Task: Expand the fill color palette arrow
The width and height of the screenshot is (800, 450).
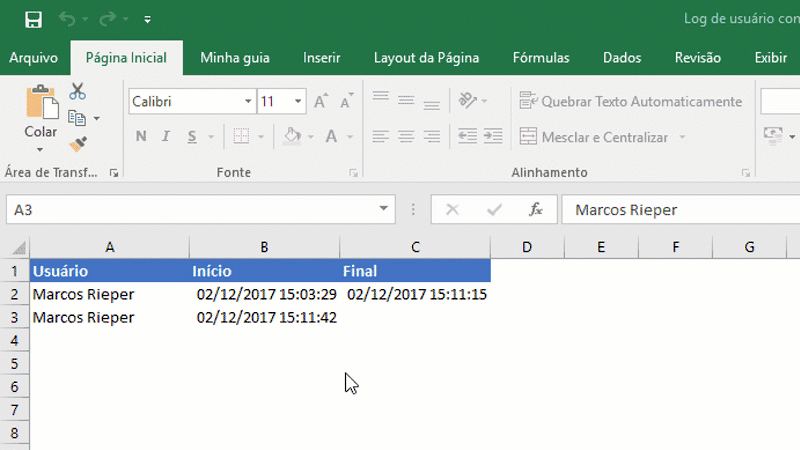Action: 310,137
